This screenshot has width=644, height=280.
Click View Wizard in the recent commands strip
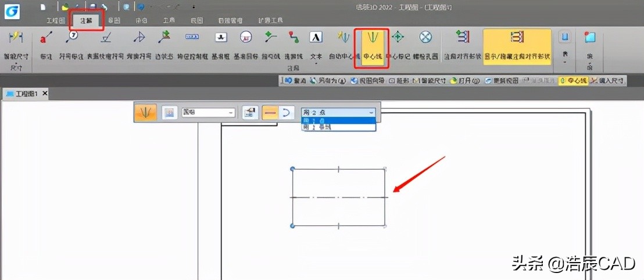tap(367, 81)
